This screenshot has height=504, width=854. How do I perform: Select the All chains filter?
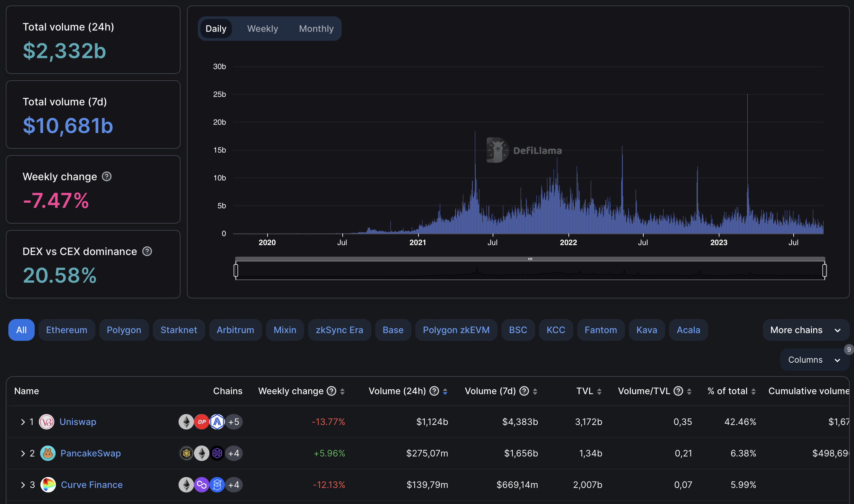click(x=22, y=330)
